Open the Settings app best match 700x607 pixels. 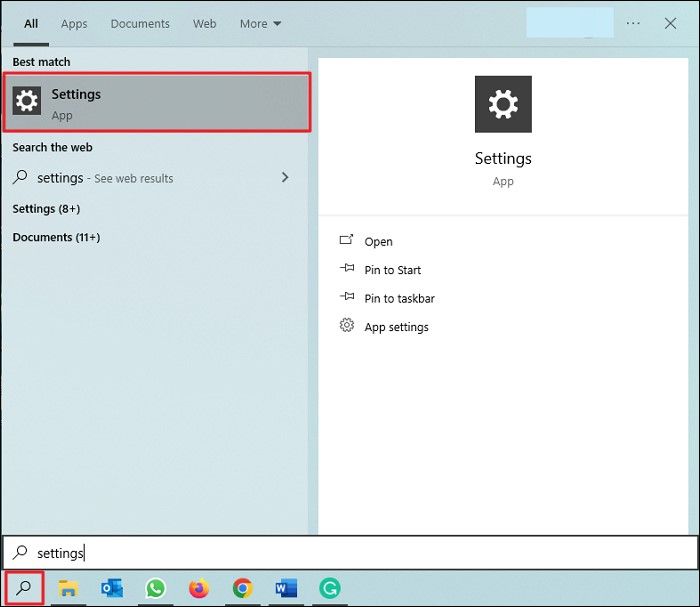point(156,102)
